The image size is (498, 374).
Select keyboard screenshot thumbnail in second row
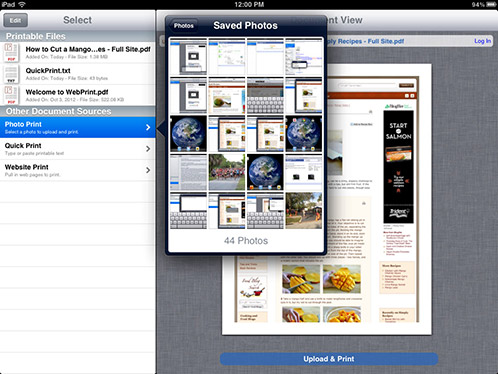click(265, 95)
